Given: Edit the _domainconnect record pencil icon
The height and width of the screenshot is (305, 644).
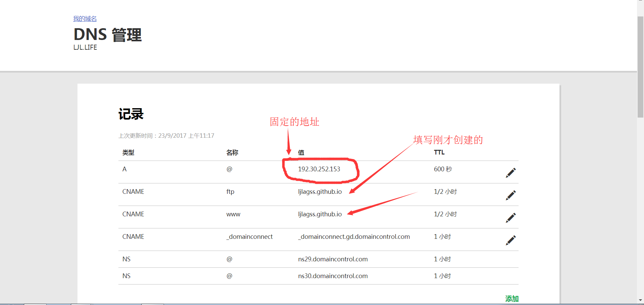Looking at the screenshot, I should (x=511, y=240).
